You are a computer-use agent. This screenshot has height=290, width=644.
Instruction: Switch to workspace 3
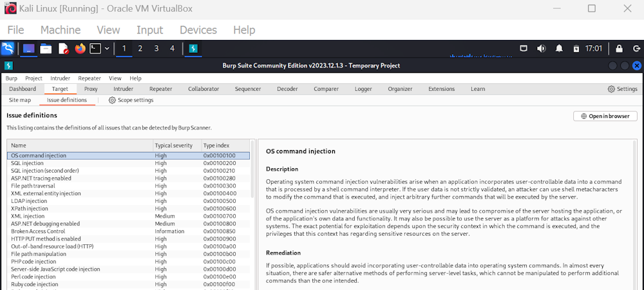pos(156,48)
